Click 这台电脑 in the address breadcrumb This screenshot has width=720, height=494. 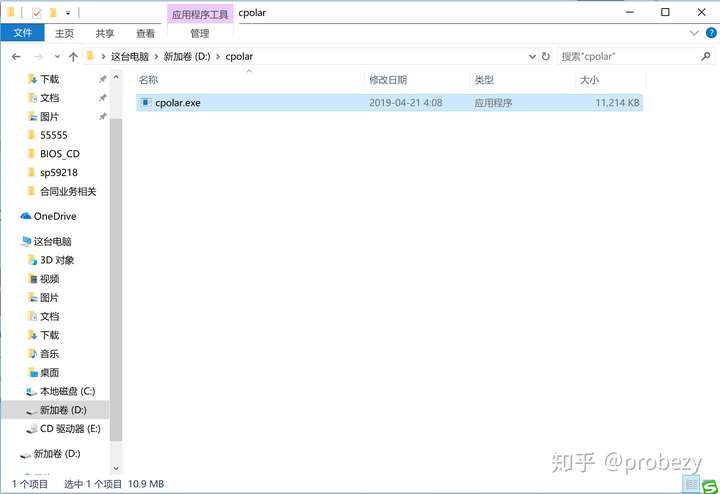(130, 56)
